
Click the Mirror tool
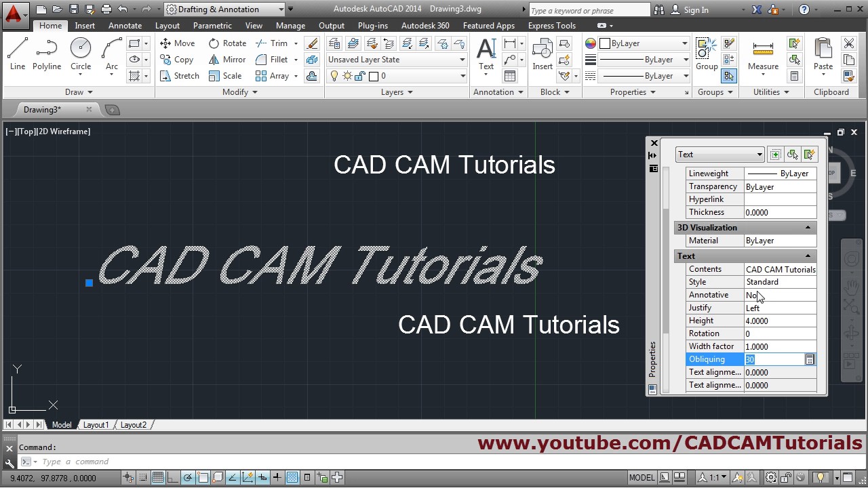[228, 60]
